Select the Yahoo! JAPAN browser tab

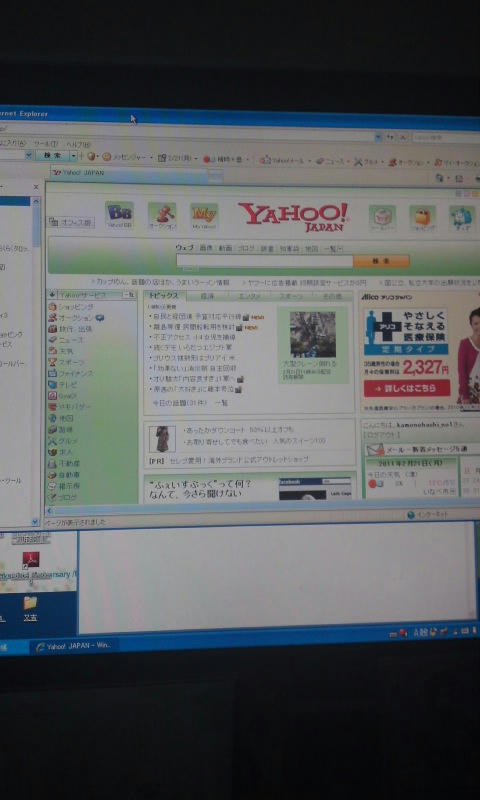click(131, 173)
